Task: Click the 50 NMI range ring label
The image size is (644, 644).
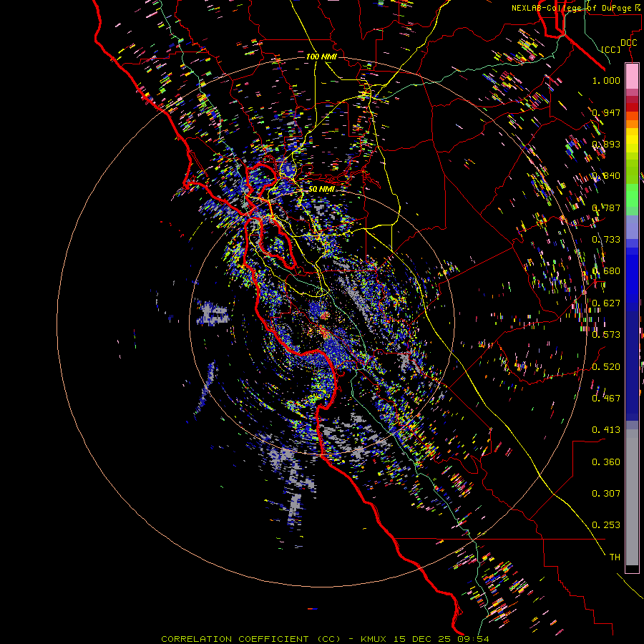Action: tap(321, 190)
